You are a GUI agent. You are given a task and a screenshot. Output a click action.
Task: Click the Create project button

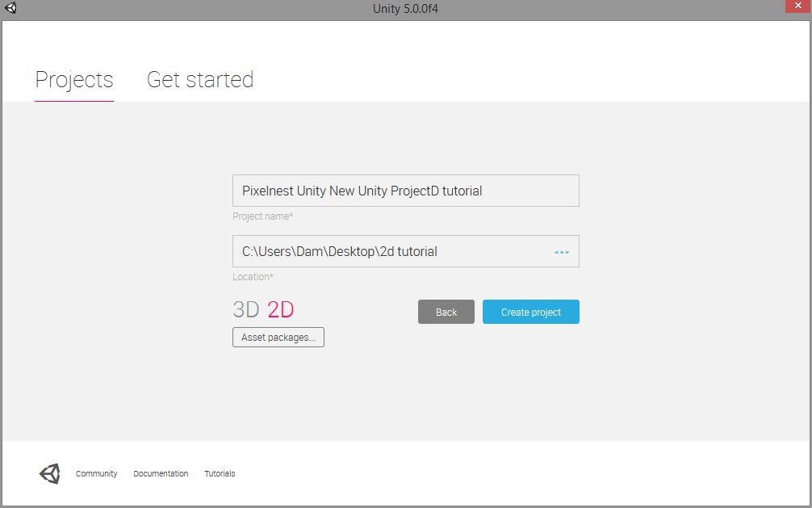(531, 312)
